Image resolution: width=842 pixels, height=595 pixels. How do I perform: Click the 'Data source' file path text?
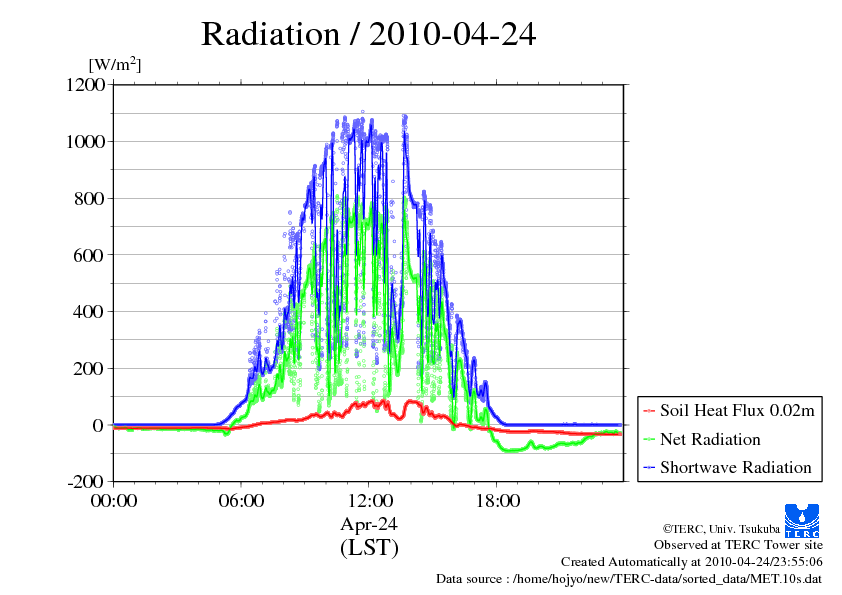tap(629, 579)
